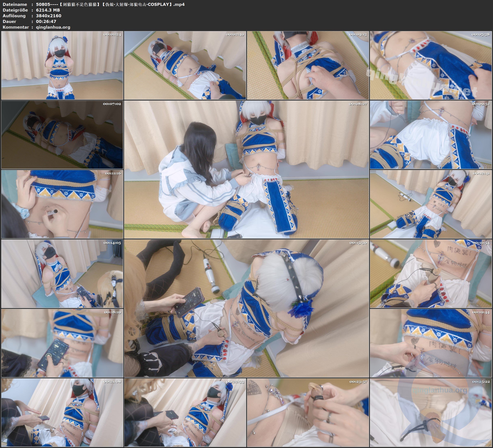This screenshot has width=493, height=448.
Task: Click the thumbnail timestamped 00:07:02
Action: pos(62,135)
